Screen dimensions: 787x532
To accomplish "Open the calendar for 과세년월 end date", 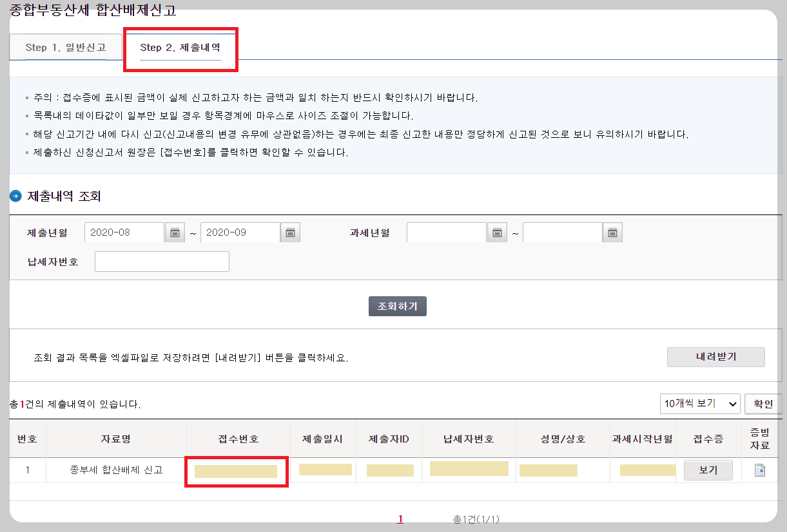I will point(612,232).
